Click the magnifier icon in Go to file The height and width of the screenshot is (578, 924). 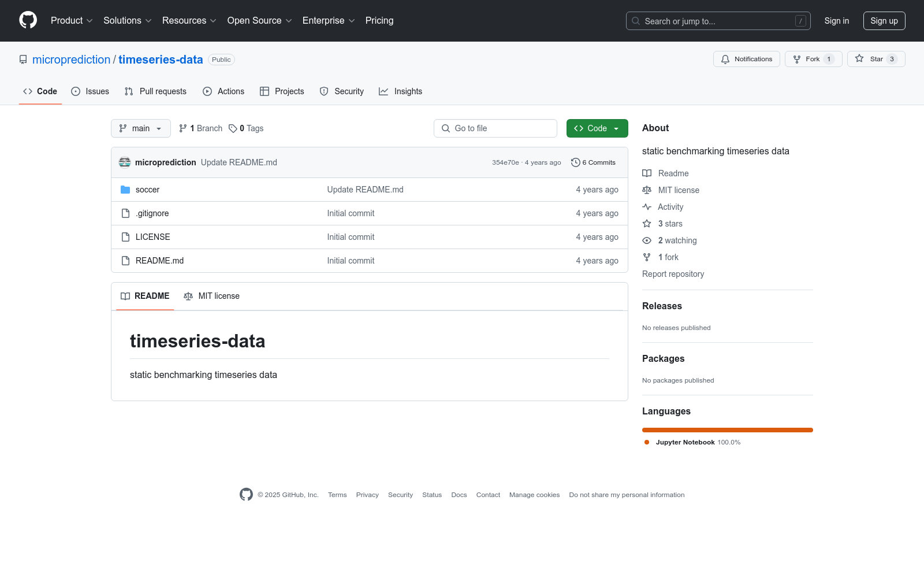(x=446, y=128)
